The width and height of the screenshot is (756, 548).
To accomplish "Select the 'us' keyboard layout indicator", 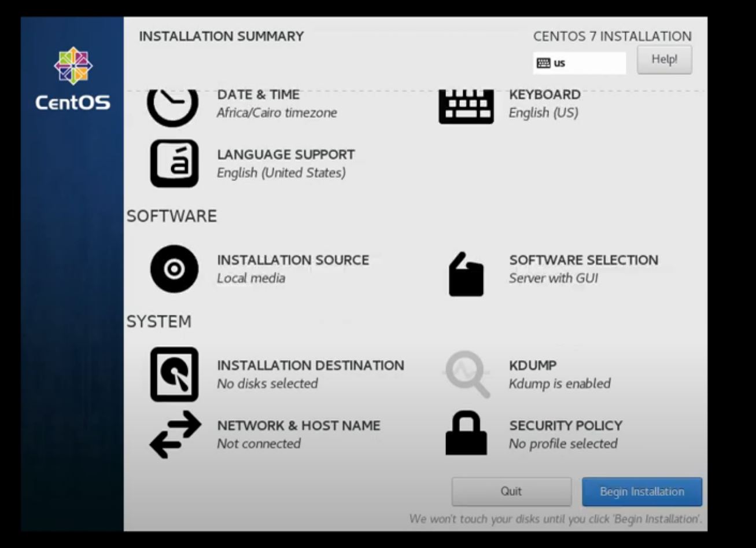I will [x=580, y=63].
